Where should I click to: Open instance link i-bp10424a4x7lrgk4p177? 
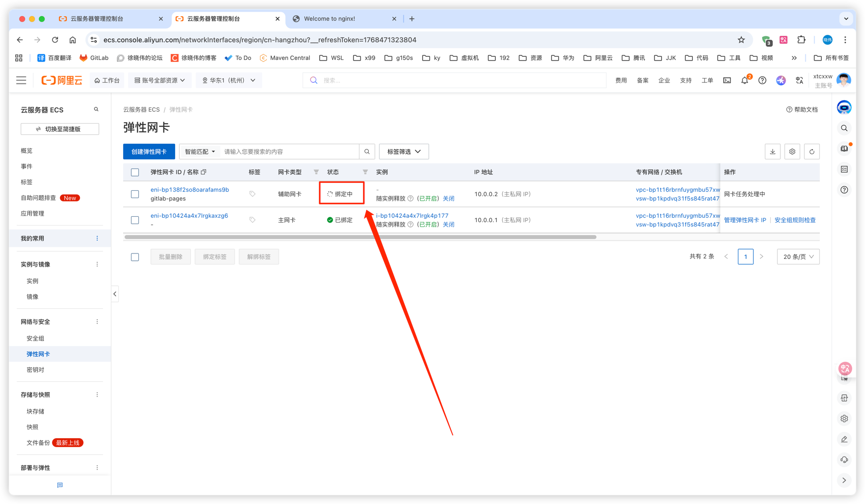tap(412, 215)
